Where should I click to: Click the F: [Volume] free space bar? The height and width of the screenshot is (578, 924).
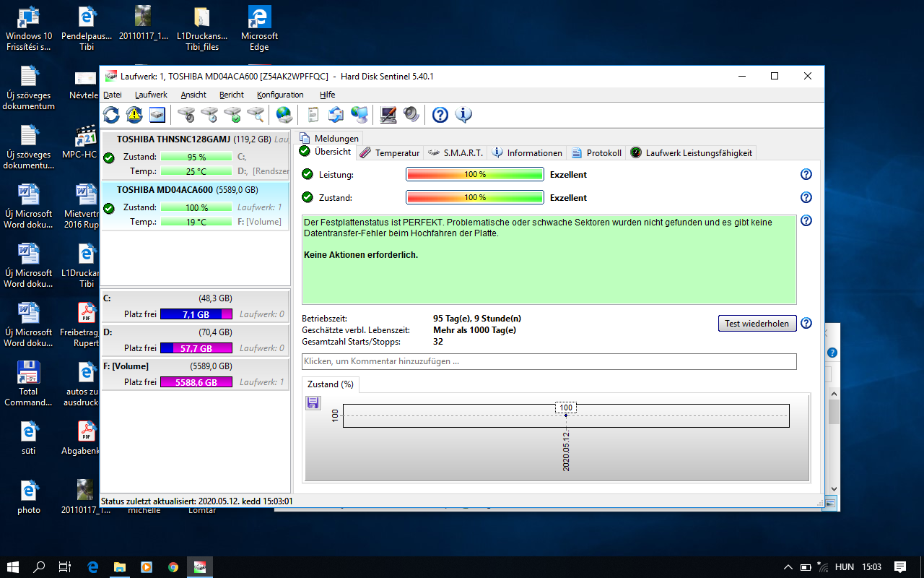(x=196, y=382)
